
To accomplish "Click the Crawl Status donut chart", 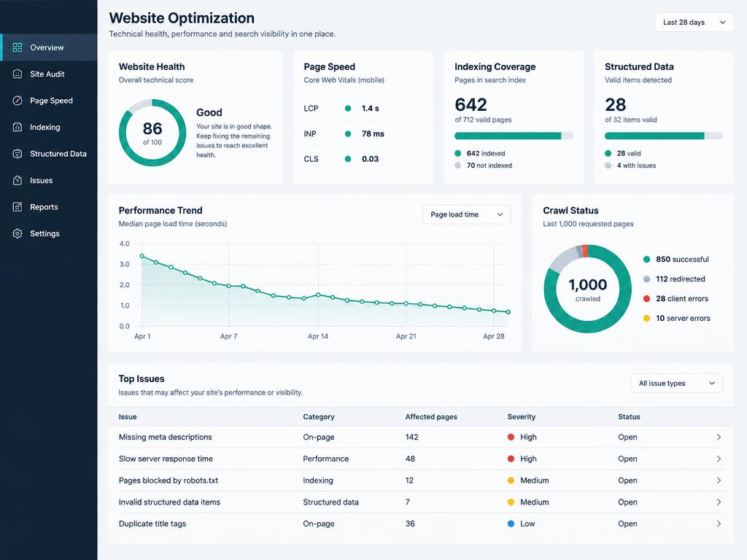I will coord(587,289).
